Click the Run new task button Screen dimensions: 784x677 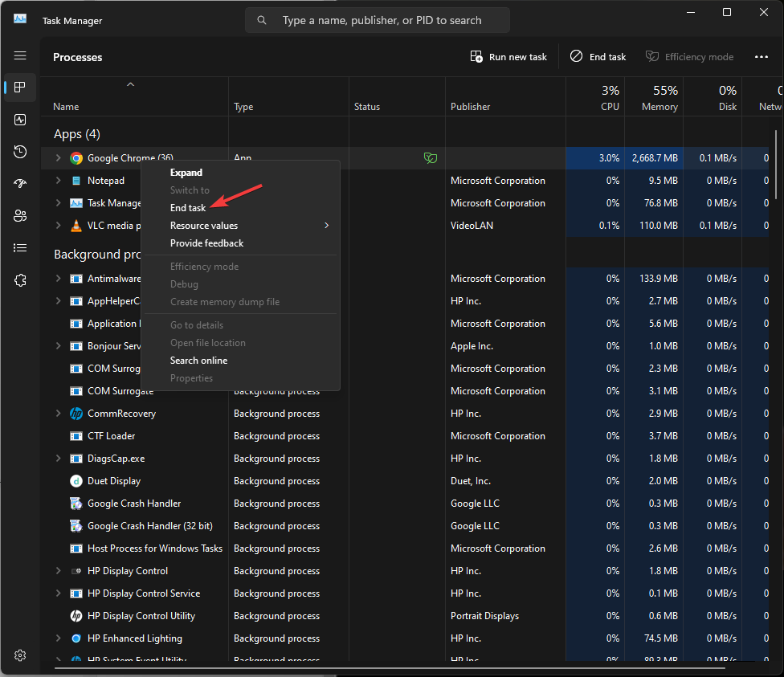[508, 57]
